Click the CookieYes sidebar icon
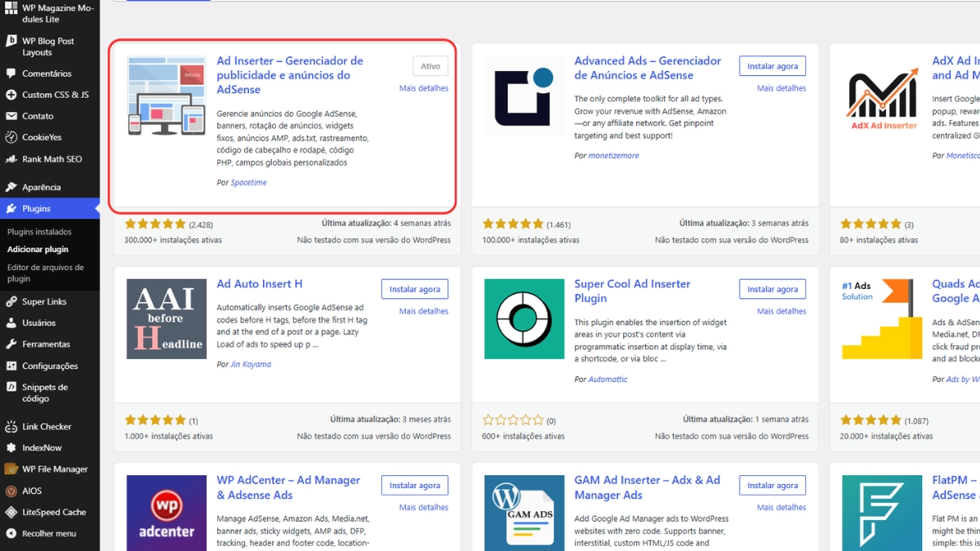 coord(11,137)
